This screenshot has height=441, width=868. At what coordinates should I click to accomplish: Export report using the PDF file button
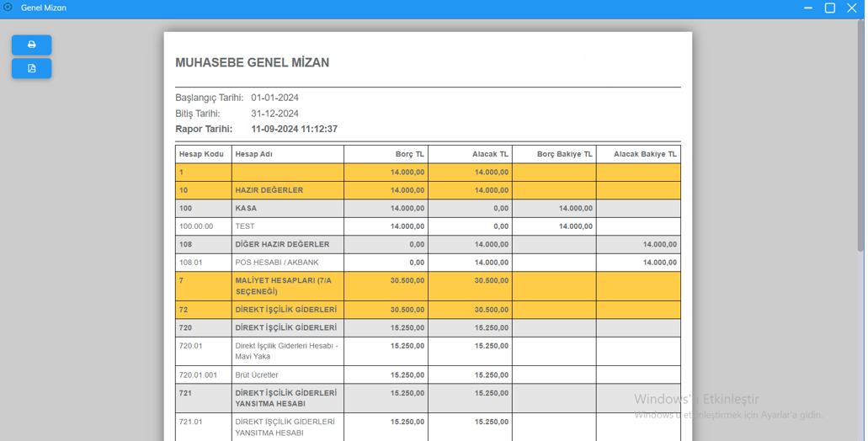[32, 68]
